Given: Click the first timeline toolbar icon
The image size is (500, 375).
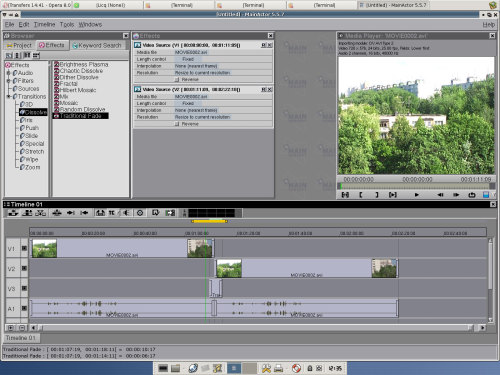Looking at the screenshot, I should point(13,213).
